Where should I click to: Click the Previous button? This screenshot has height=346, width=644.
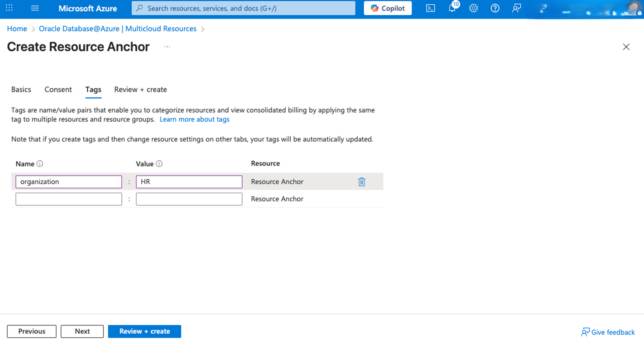tap(31, 331)
